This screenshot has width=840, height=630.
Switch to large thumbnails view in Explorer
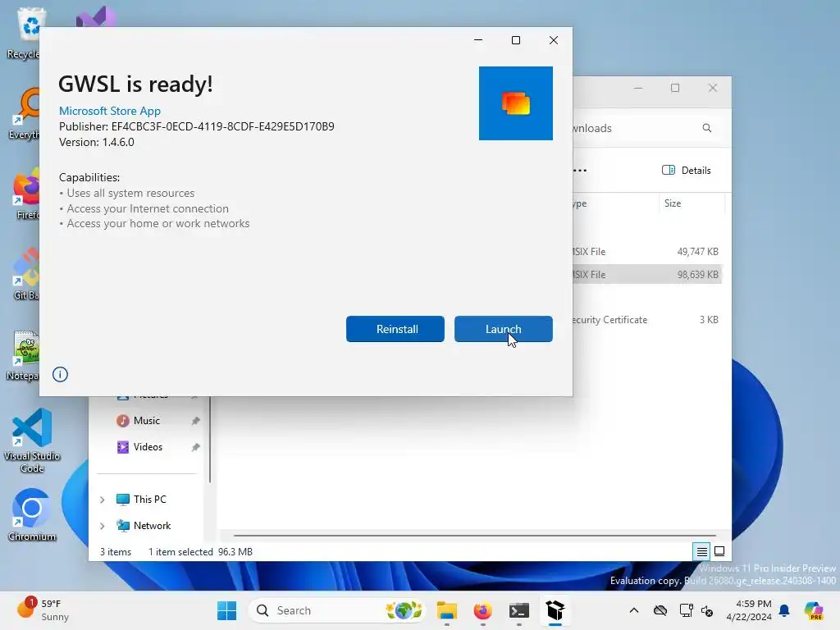pyautogui.click(x=719, y=551)
